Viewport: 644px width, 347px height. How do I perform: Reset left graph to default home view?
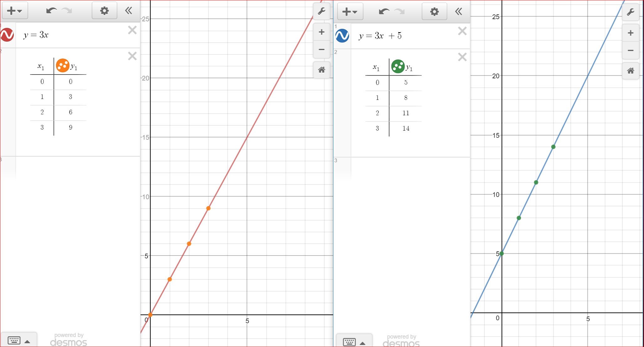click(x=322, y=70)
